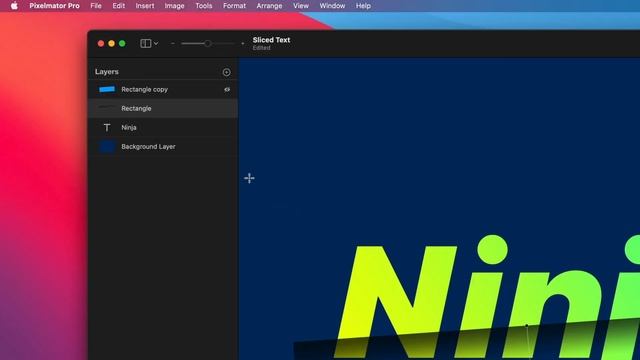Viewport: 640px width, 360px height.
Task: Maximize the window with green button
Action: click(x=122, y=43)
